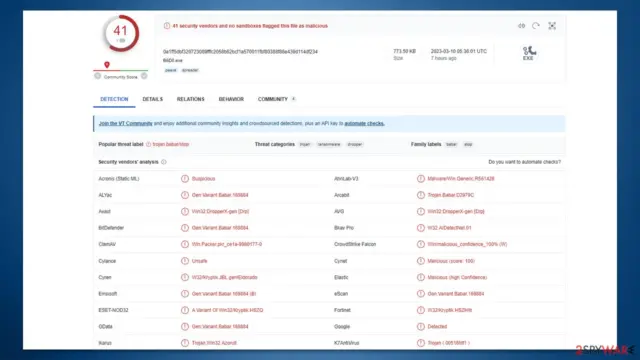640x360 pixels.
Task: Click alert icon beside popular threat label
Action: [149, 144]
